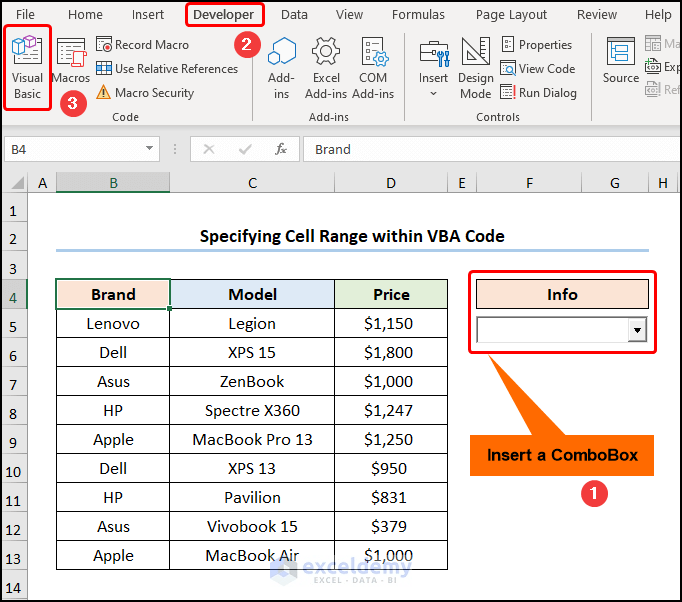Click the Select All corner triangle
Viewport: 682px width, 602px height.
pyautogui.click(x=17, y=183)
